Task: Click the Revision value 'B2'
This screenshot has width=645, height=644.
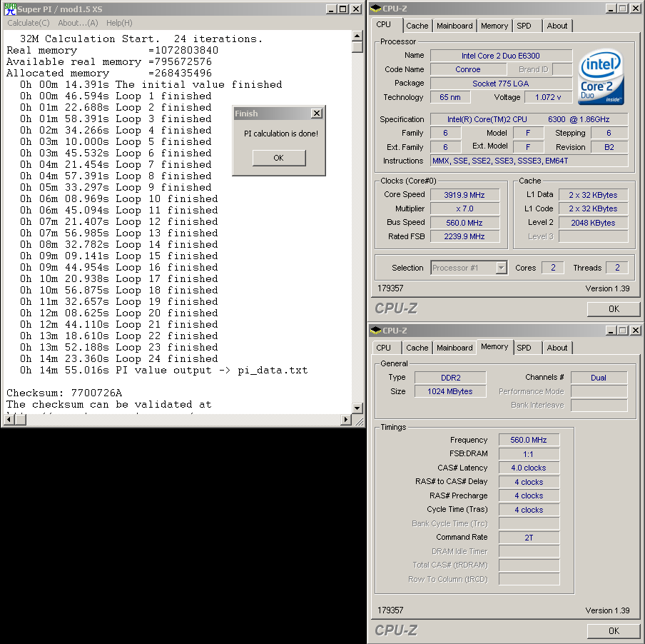Action: [x=609, y=147]
